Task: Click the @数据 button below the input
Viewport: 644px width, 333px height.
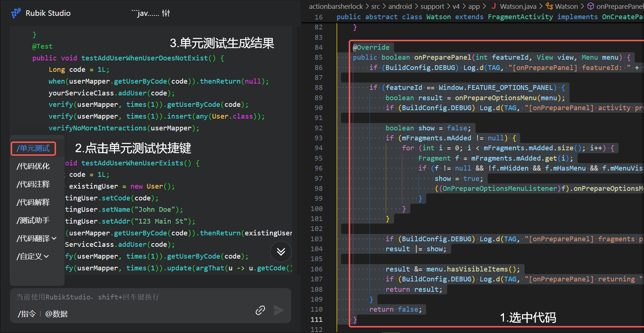Action: tap(56, 314)
